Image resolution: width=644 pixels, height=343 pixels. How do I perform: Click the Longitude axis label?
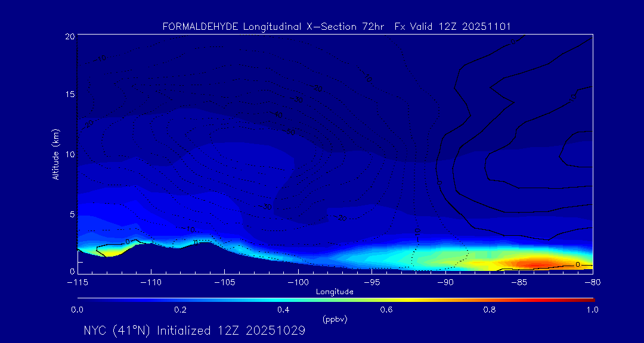pyautogui.click(x=335, y=292)
